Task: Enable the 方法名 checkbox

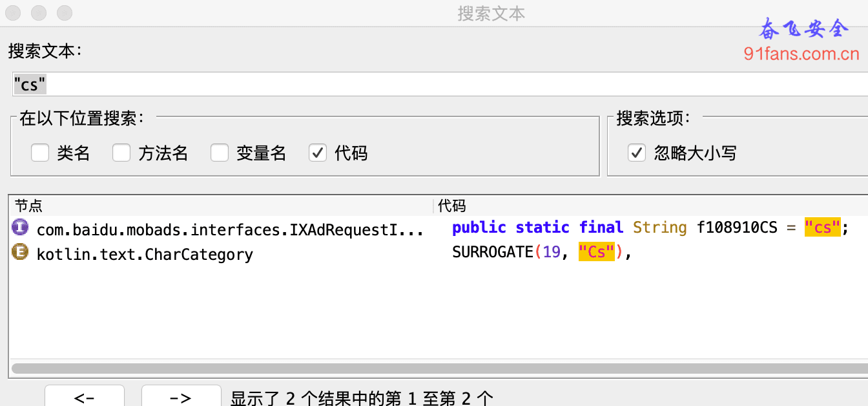Action: (x=121, y=153)
